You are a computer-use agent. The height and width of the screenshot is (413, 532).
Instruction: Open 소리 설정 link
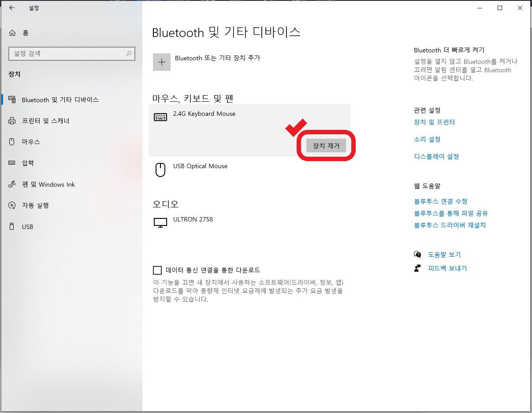point(427,139)
